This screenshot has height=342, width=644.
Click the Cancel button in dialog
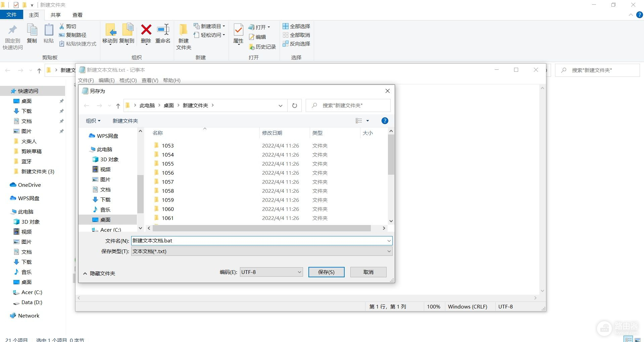[x=368, y=272]
